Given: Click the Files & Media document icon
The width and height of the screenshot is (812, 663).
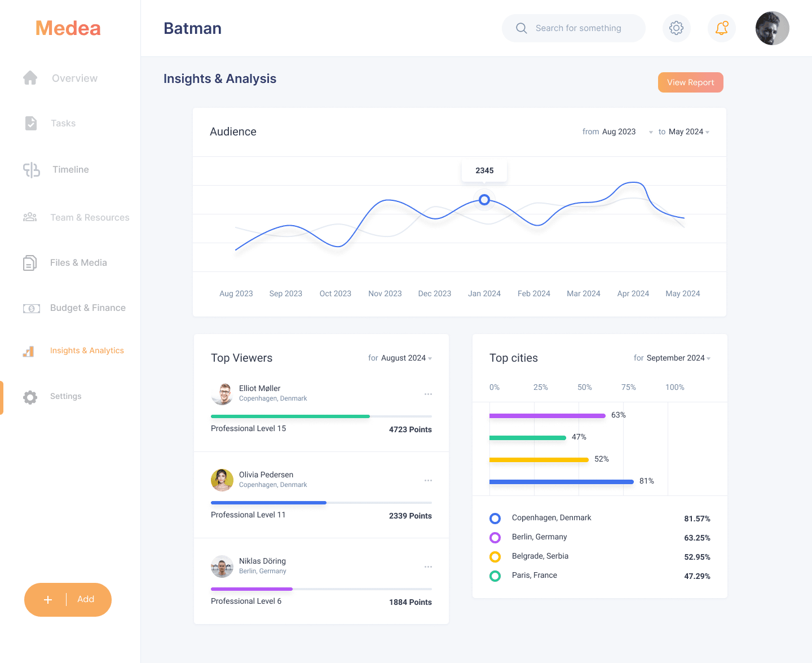Looking at the screenshot, I should tap(30, 263).
